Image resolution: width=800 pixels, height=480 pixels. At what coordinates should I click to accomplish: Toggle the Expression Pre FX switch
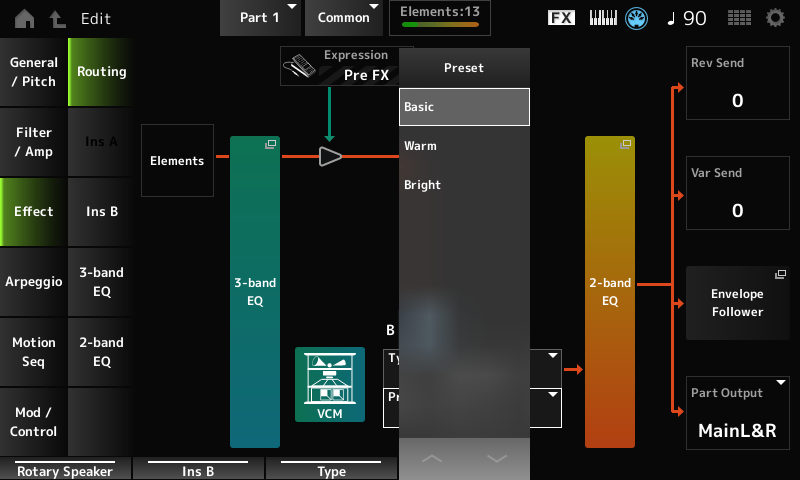coord(340,65)
